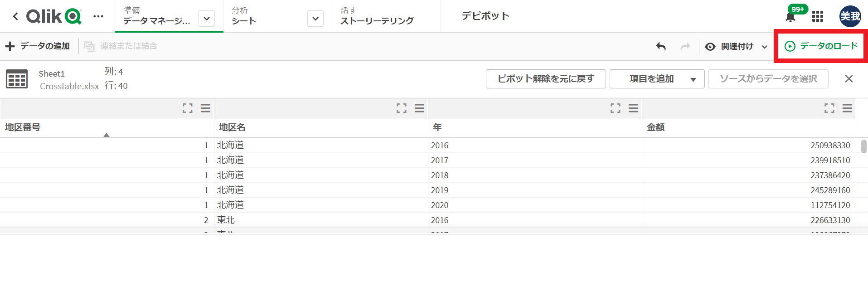This screenshot has width=868, height=297.
Task: Click the データのロード button
Action: click(821, 46)
